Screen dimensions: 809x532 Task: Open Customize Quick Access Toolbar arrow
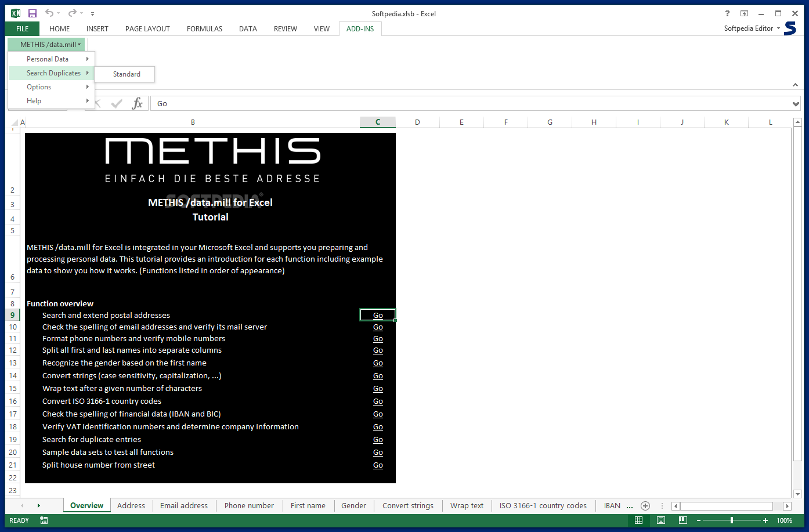coord(93,14)
